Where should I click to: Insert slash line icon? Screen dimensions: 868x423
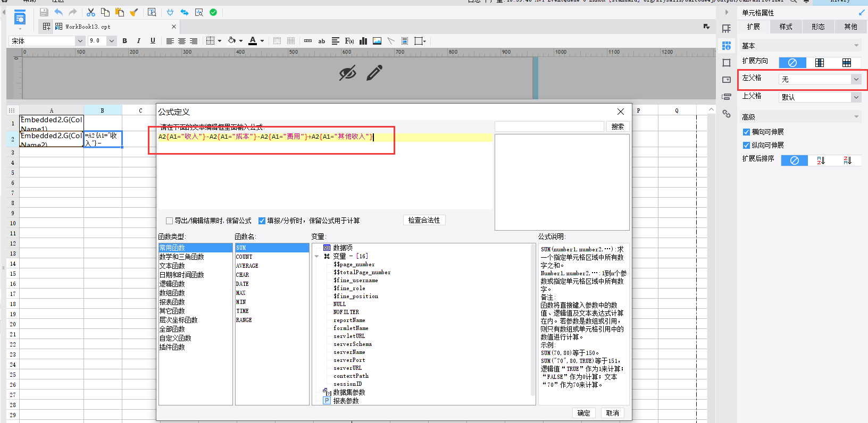click(391, 41)
